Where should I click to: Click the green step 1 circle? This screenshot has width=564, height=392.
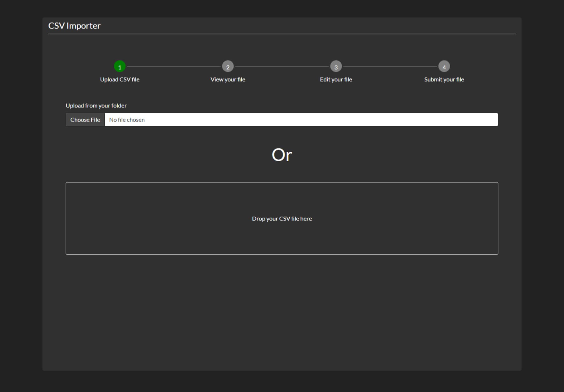[x=120, y=67]
